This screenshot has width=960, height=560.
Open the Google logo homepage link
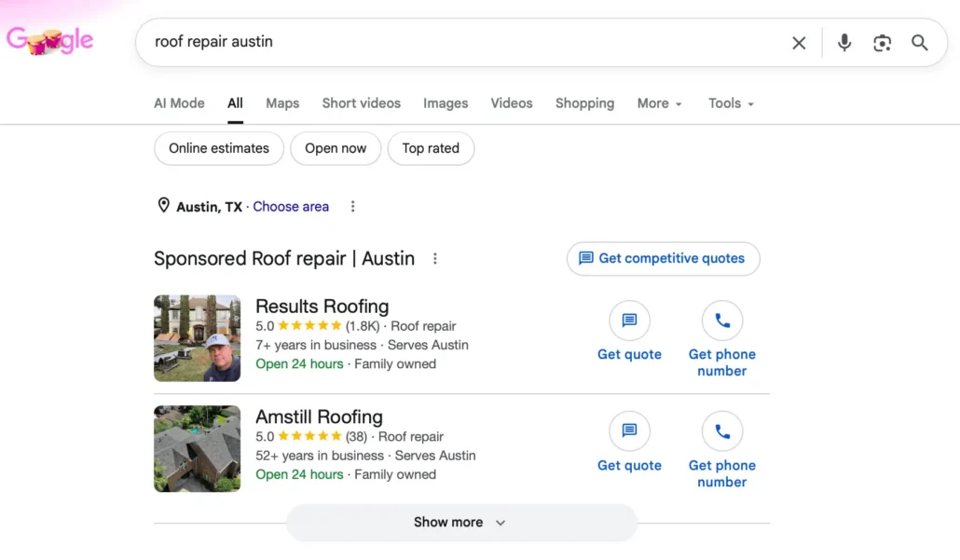coord(50,41)
